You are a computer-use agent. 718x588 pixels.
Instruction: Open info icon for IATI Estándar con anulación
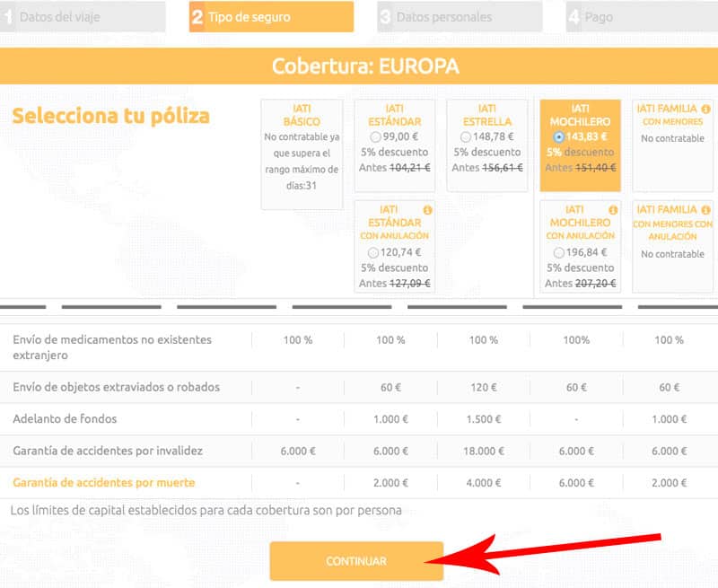click(x=427, y=210)
